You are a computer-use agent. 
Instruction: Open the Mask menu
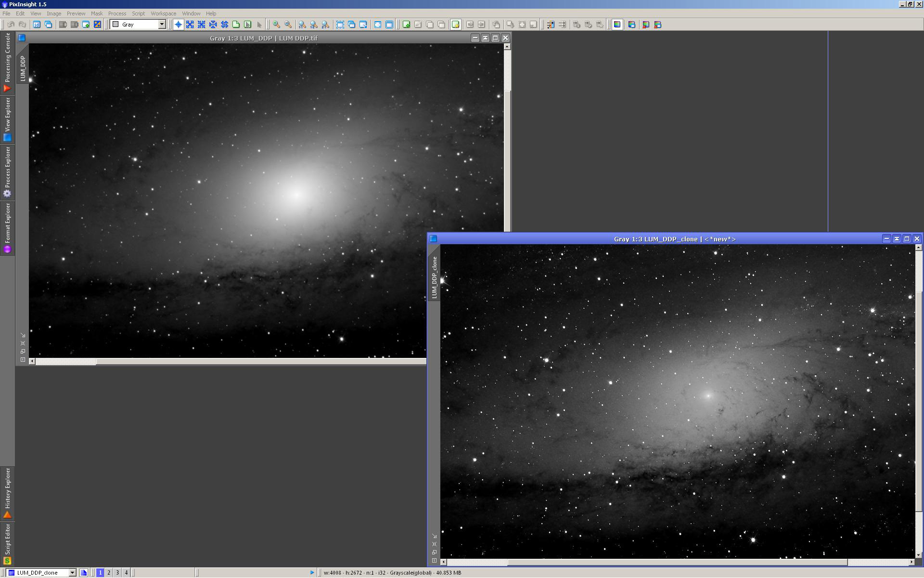[97, 13]
